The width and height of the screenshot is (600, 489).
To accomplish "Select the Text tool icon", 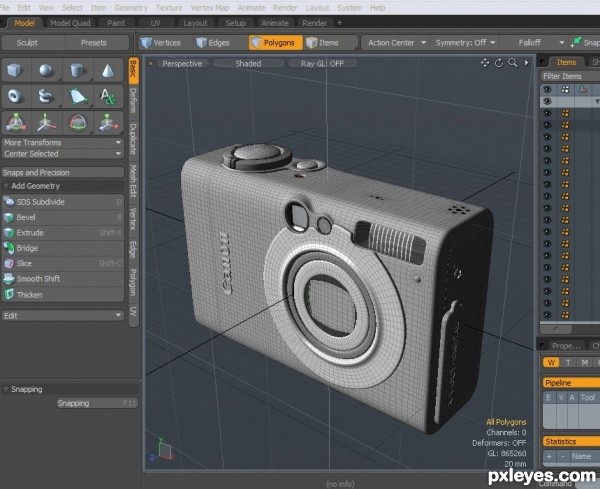I will (108, 96).
